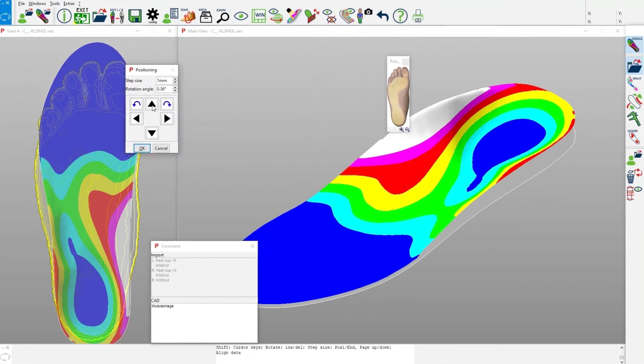The height and width of the screenshot is (364, 644).
Task: Click the DIAG diagnostics icon
Action: [x=188, y=16]
